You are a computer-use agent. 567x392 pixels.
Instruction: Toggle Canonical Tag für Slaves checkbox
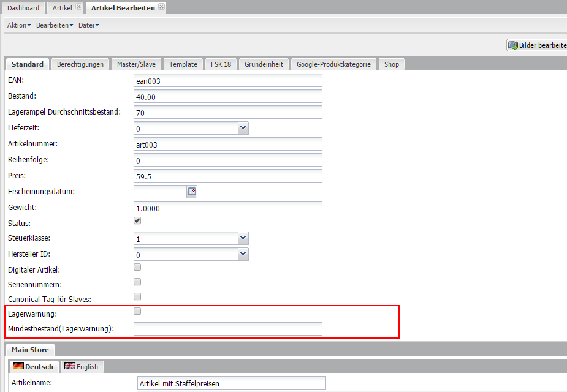pos(137,297)
